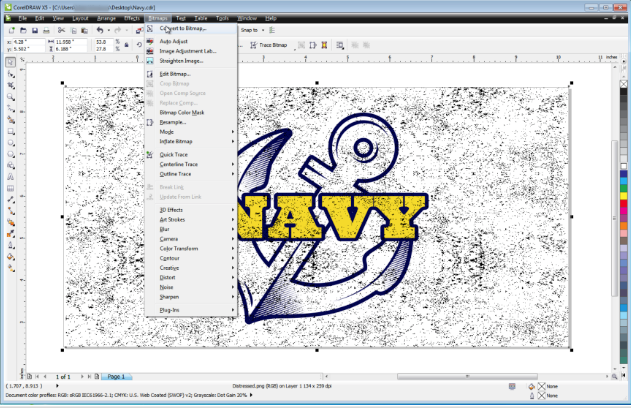Click the no-color X swatch

coord(624,84)
